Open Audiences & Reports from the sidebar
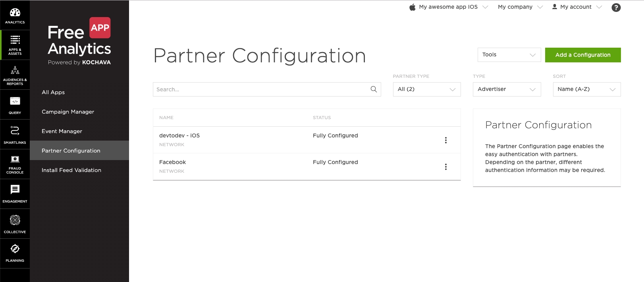The image size is (644, 282). [x=15, y=75]
